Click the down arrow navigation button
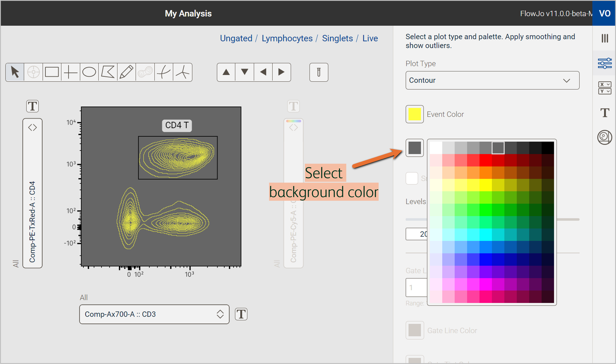 click(245, 72)
